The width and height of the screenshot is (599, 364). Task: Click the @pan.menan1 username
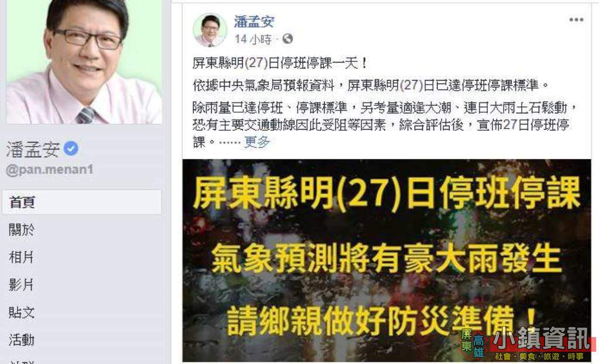click(x=50, y=169)
